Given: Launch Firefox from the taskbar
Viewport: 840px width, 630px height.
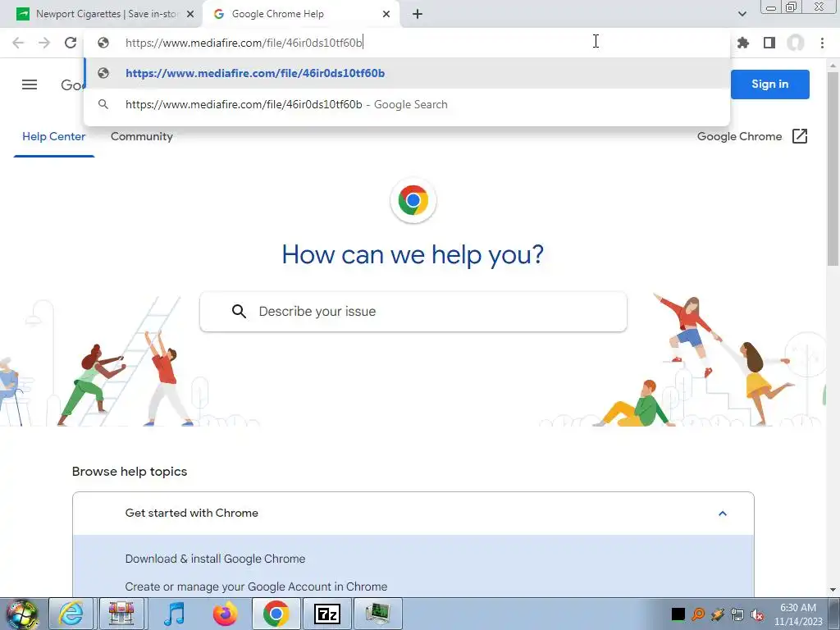Looking at the screenshot, I should [225, 614].
